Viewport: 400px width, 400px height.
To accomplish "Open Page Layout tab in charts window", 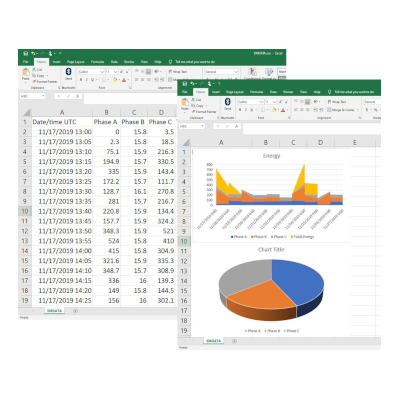I will click(235, 92).
